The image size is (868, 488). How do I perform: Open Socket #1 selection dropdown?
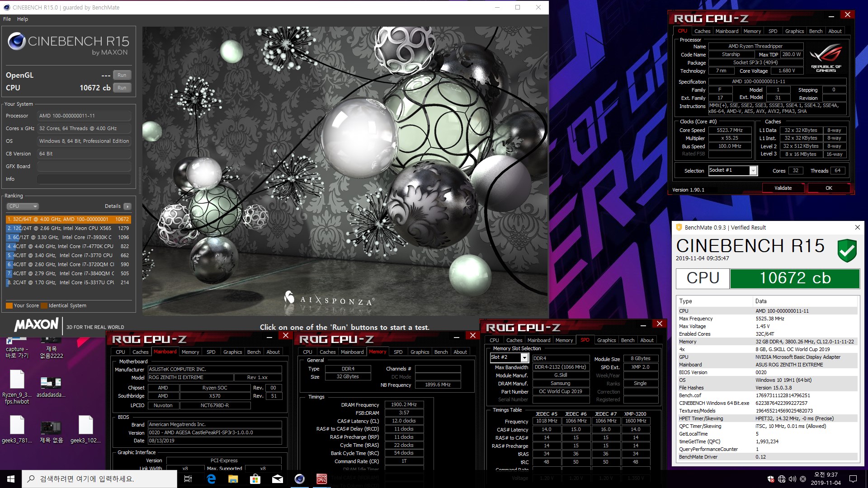coord(753,171)
